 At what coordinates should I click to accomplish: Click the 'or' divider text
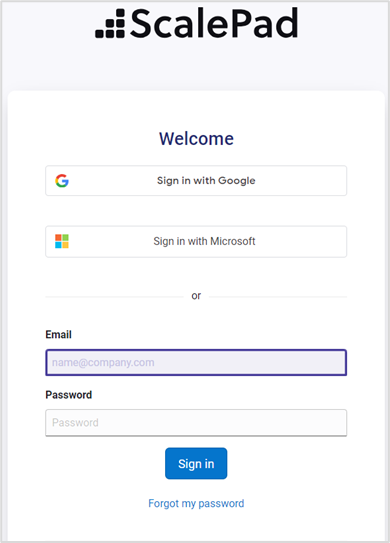(196, 296)
